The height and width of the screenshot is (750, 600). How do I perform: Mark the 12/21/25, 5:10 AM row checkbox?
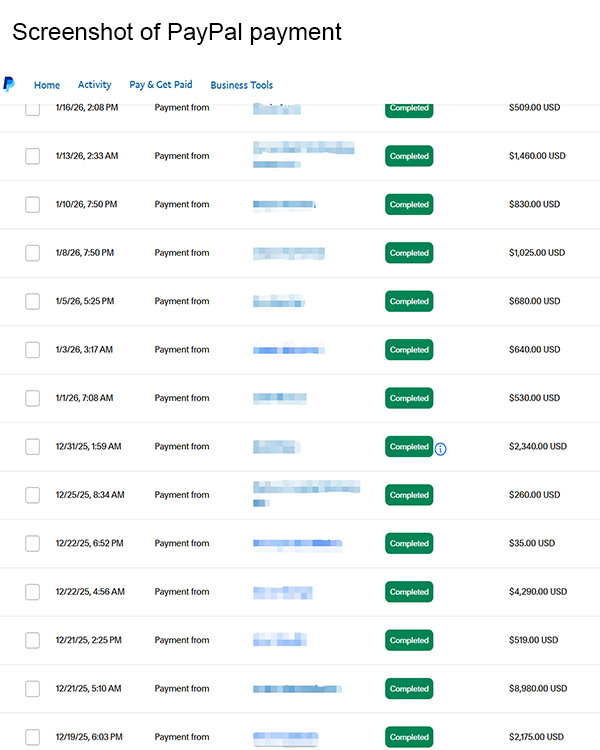point(33,689)
